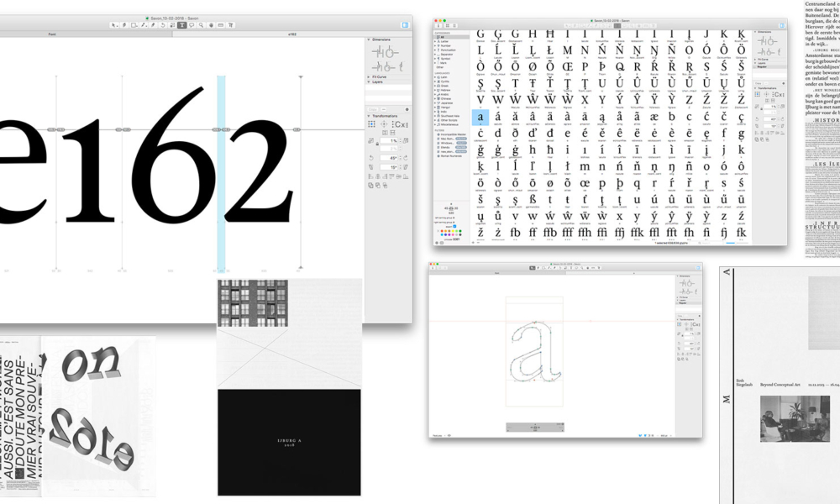Select the arrow tool in the 'a' outline window
The height and width of the screenshot is (504, 840).
pyautogui.click(x=532, y=268)
